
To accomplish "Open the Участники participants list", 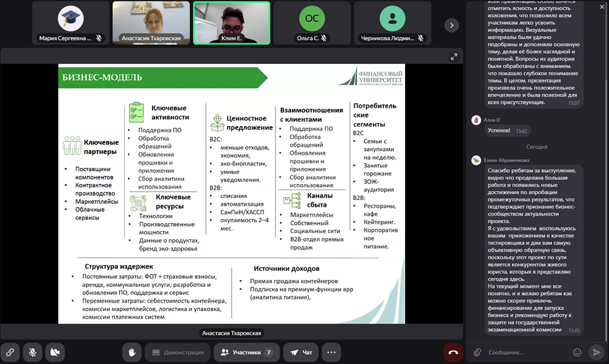I will coord(245,352).
